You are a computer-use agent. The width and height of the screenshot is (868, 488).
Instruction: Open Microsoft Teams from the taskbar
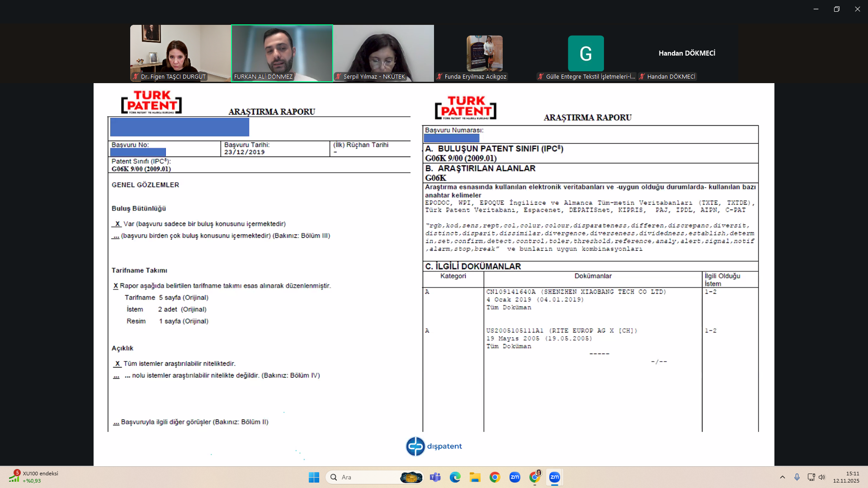435,477
